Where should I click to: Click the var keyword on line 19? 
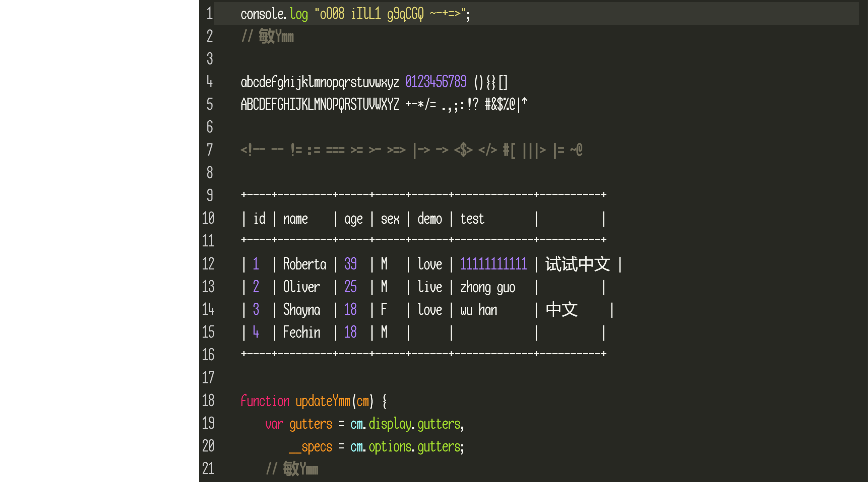click(x=274, y=424)
